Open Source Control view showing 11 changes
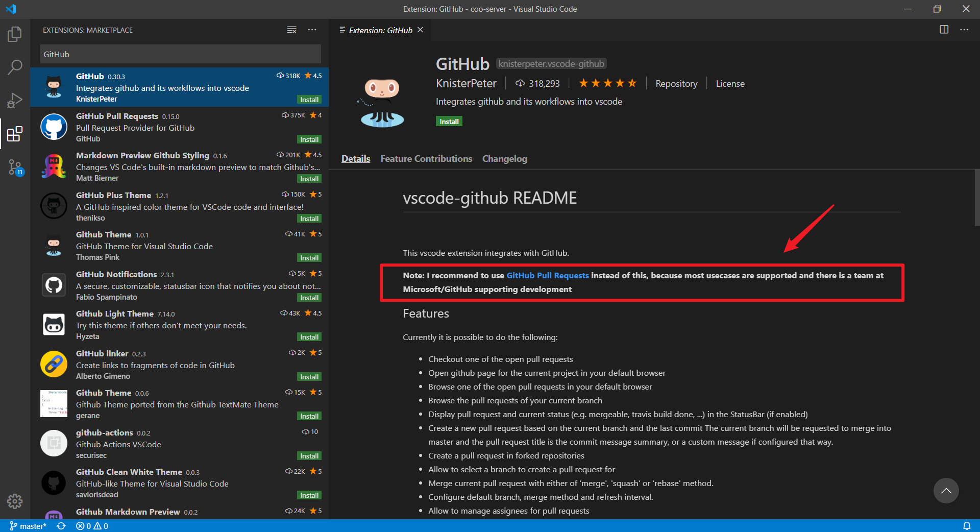This screenshot has width=980, height=532. [x=15, y=167]
